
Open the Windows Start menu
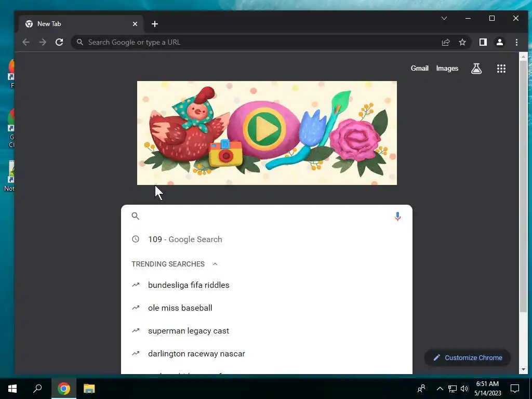pyautogui.click(x=12, y=389)
